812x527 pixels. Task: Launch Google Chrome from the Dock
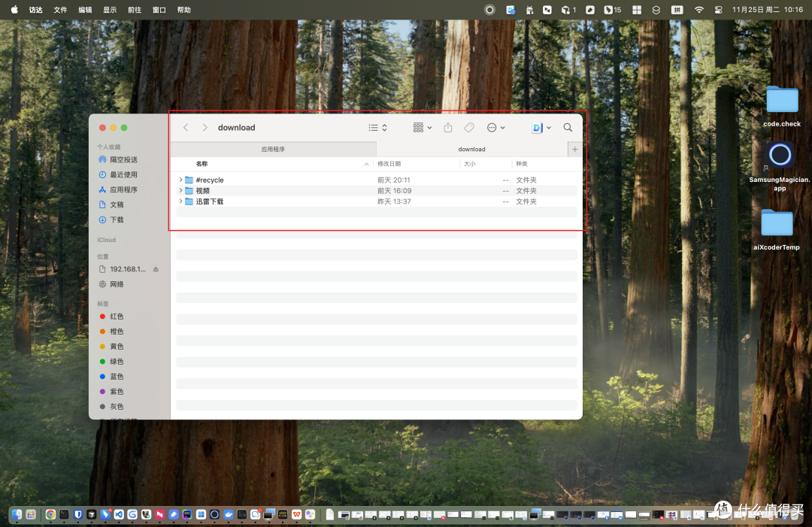point(50,514)
